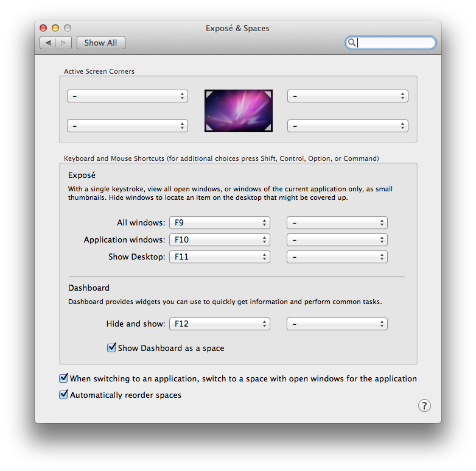Click the back navigation arrow

48,43
